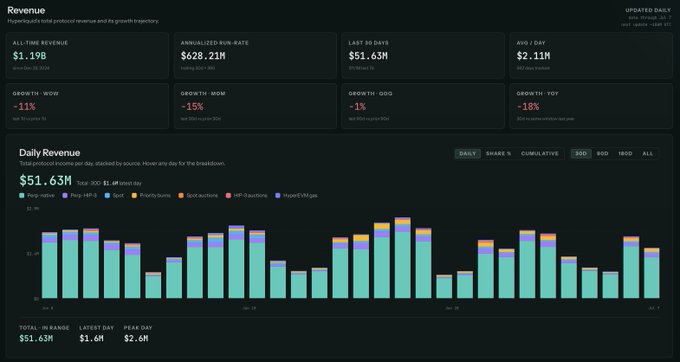Viewport: 680px width, 362px height.
Task: Click the -15% month-over-month value
Action: [192, 107]
